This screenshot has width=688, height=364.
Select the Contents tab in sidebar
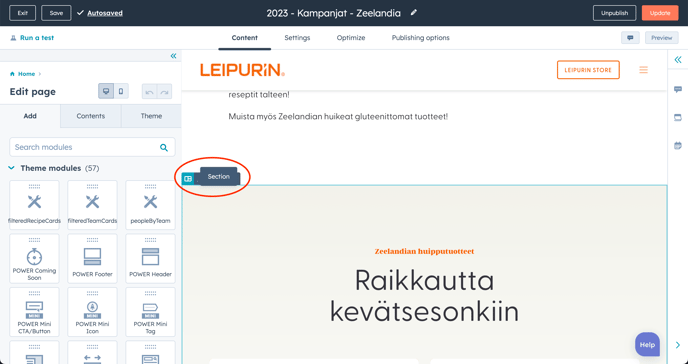pos(91,116)
